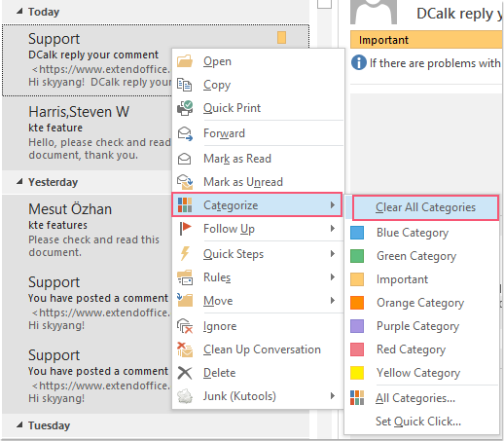
Task: Collapse the Tuesday group
Action: point(19,424)
